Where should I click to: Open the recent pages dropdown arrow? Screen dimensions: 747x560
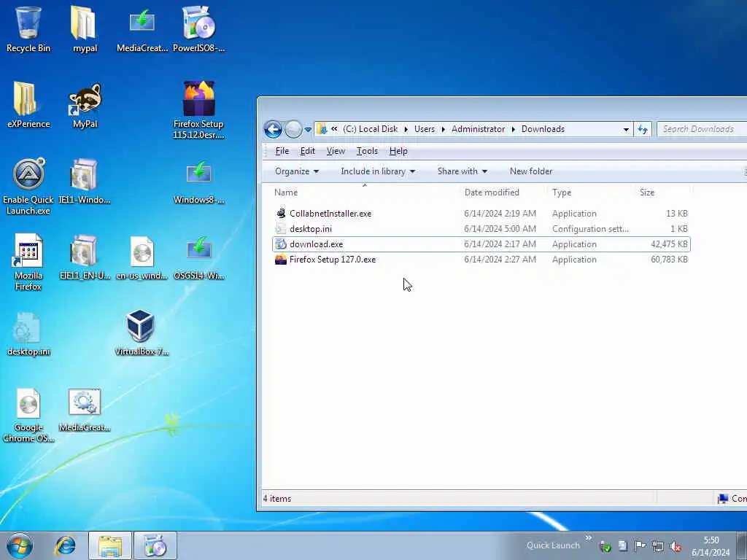click(x=309, y=129)
